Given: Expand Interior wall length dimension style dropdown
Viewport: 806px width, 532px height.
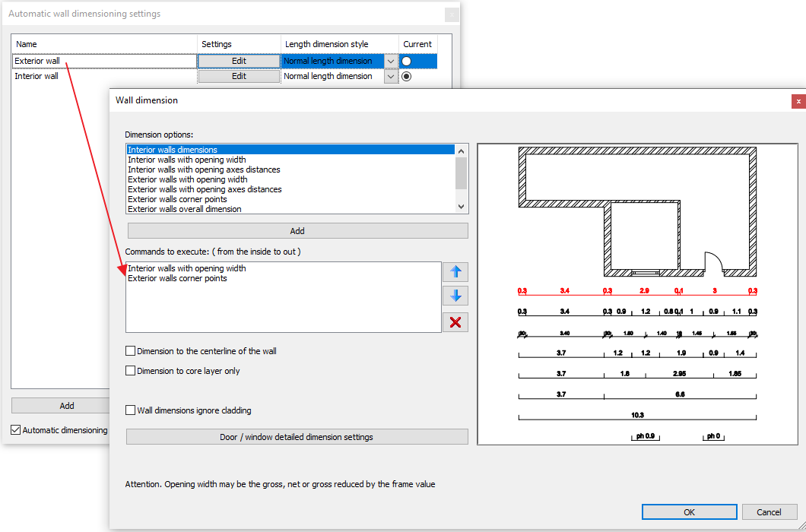Looking at the screenshot, I should (x=391, y=77).
